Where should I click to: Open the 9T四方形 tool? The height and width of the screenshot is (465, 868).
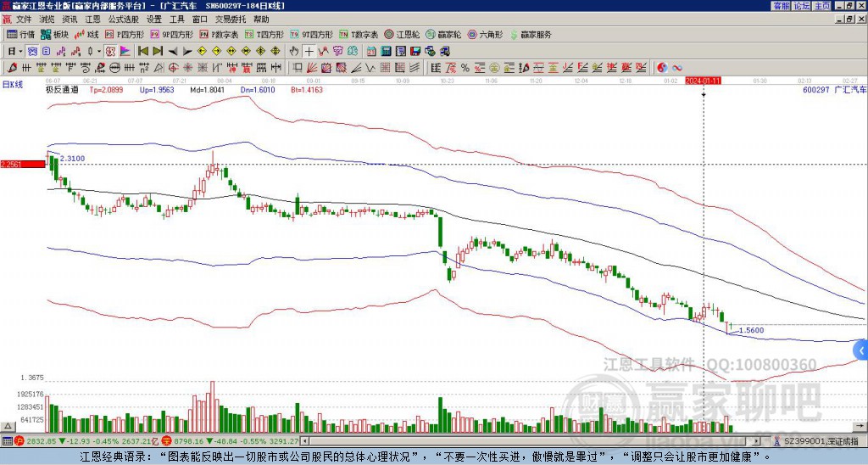(312, 34)
